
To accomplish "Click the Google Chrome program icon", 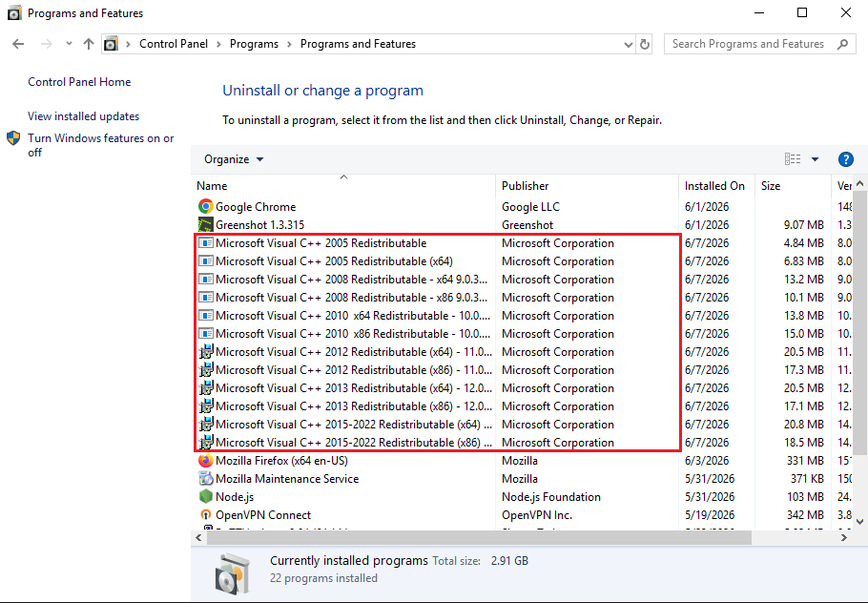I will click(206, 206).
